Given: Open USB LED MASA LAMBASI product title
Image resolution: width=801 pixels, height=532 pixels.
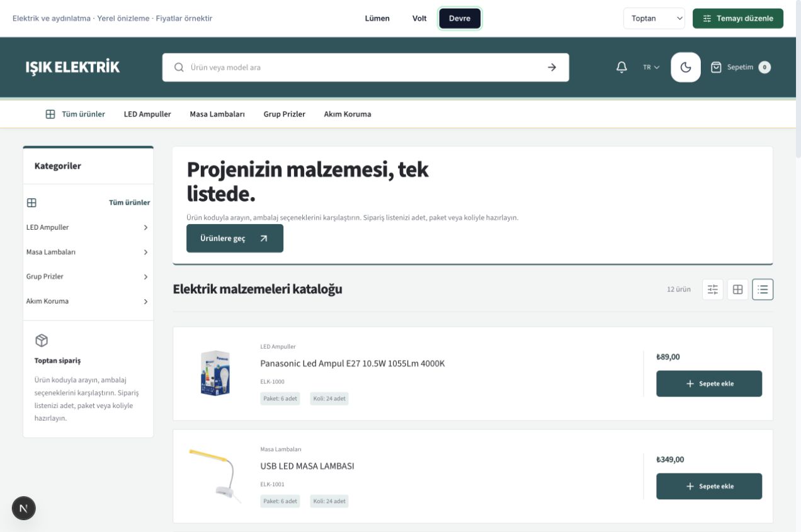Looking at the screenshot, I should (307, 466).
